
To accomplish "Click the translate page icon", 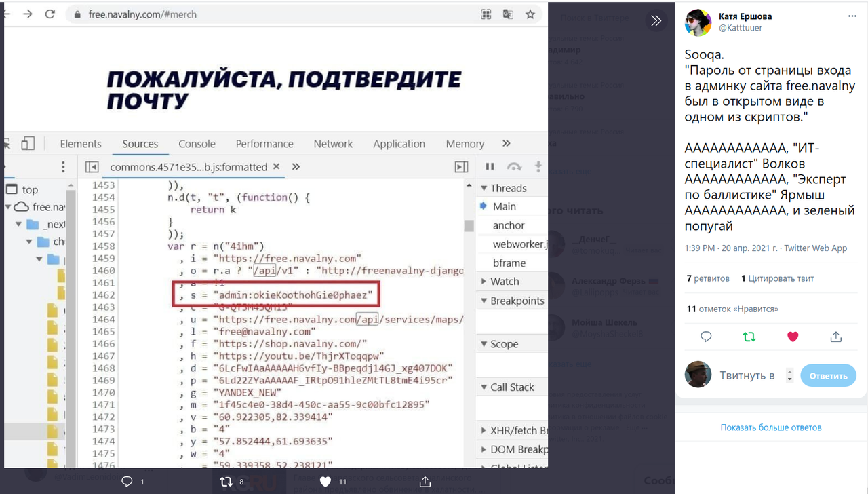I will [508, 14].
